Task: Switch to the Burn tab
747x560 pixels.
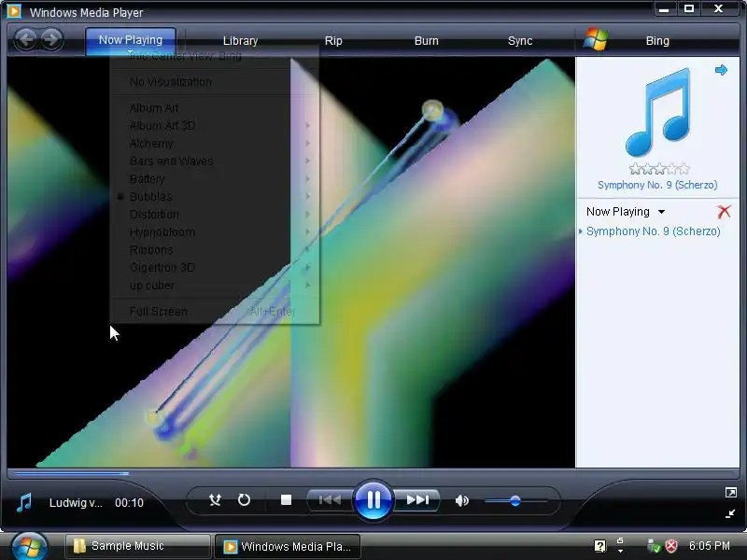Action: pos(427,41)
